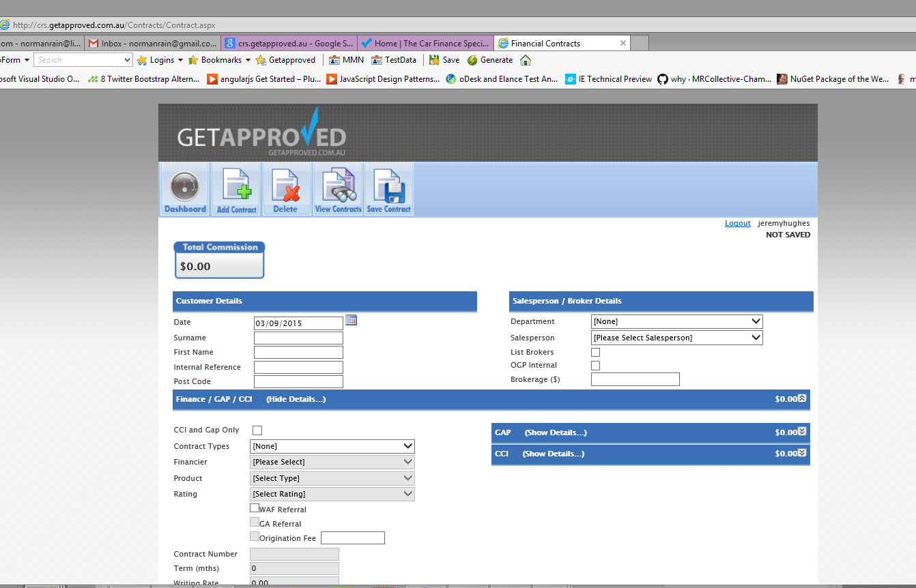Open View Contracts binoculars icon

point(338,189)
